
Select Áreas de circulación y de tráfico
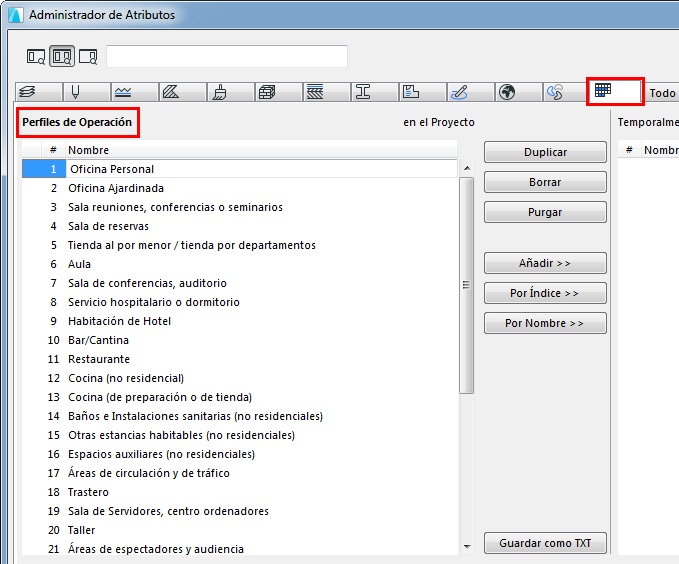pyautogui.click(x=240, y=473)
